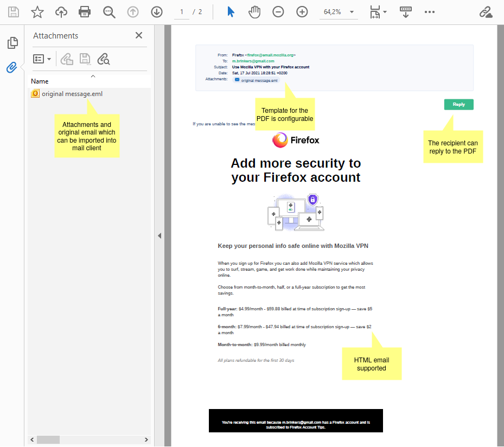Zoom in with the plus button
Screen dimensions: 504x447
click(x=302, y=12)
